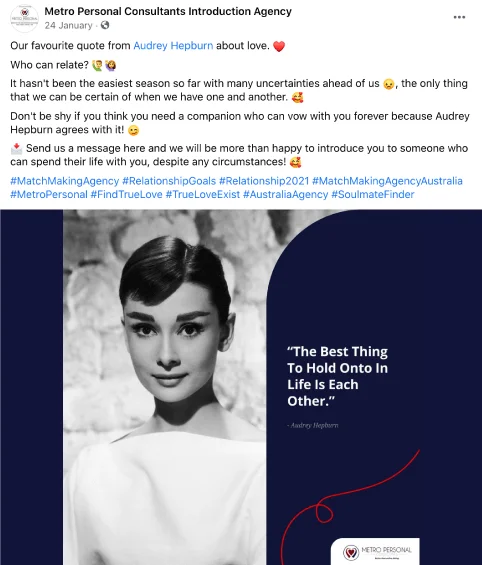Screen dimensions: 482x565
Task: Open the 24 January post timestamp
Action: (68, 26)
